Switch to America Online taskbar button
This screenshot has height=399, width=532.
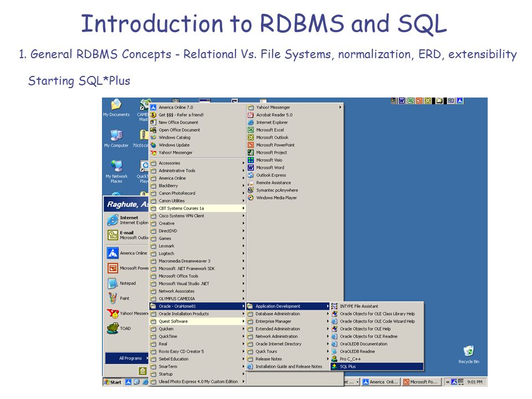(381, 382)
